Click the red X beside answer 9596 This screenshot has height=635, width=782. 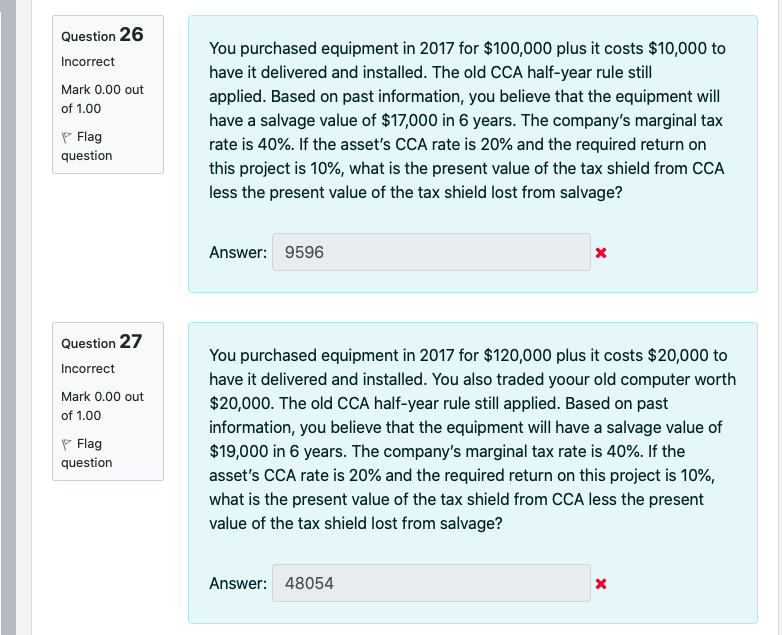click(600, 253)
